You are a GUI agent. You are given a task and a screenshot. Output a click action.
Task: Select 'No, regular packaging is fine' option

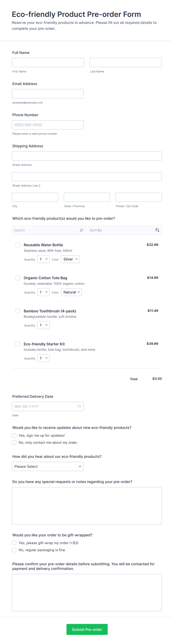[x=14, y=550]
